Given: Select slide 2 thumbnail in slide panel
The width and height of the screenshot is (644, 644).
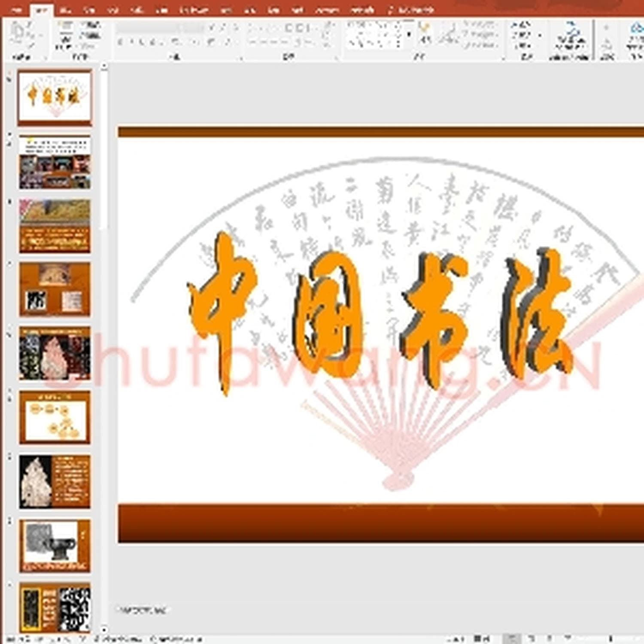Looking at the screenshot, I should click(55, 162).
